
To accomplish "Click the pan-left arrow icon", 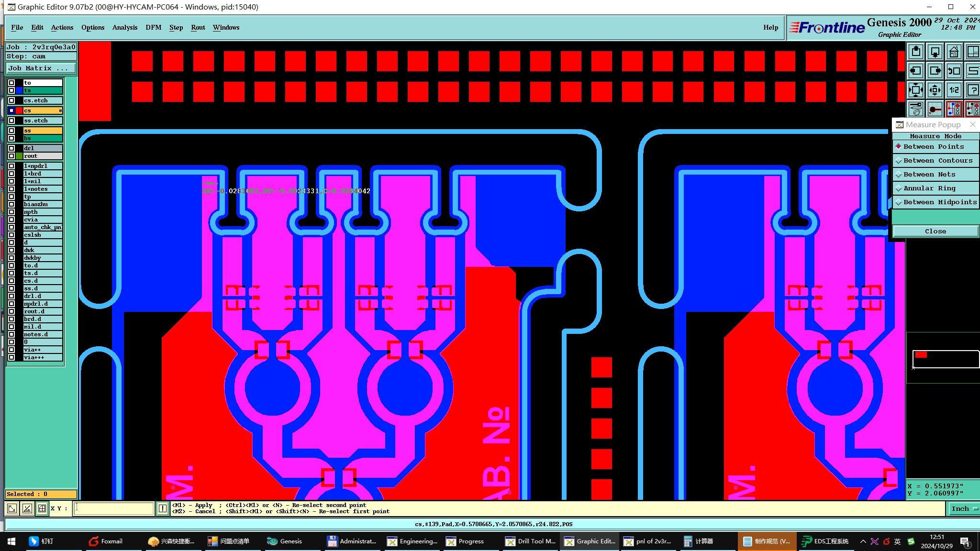I will [916, 71].
